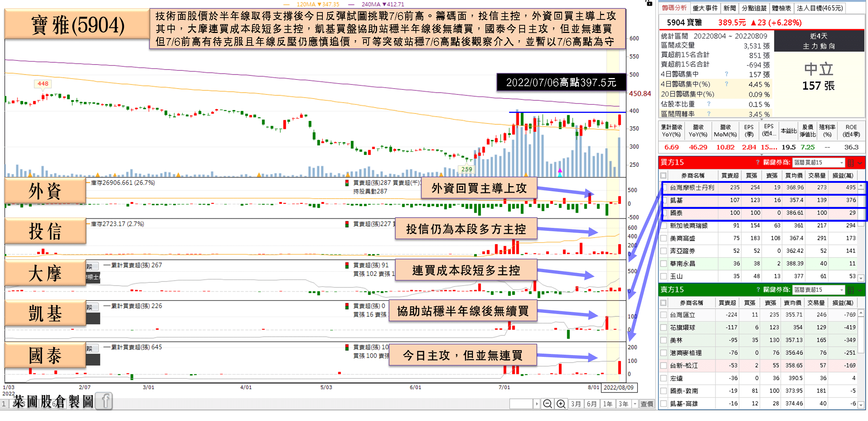Tick the checkbox for 美商高盛
868x421 pixels.
click(x=663, y=238)
